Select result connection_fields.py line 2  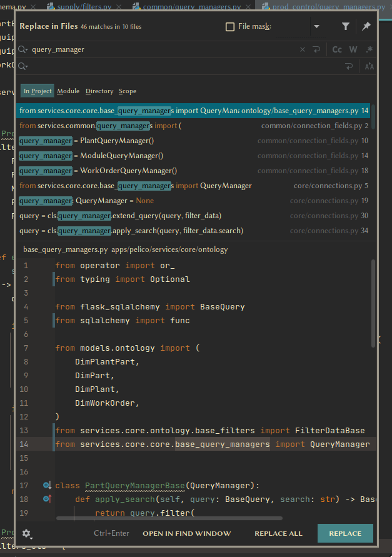pyautogui.click(x=193, y=126)
